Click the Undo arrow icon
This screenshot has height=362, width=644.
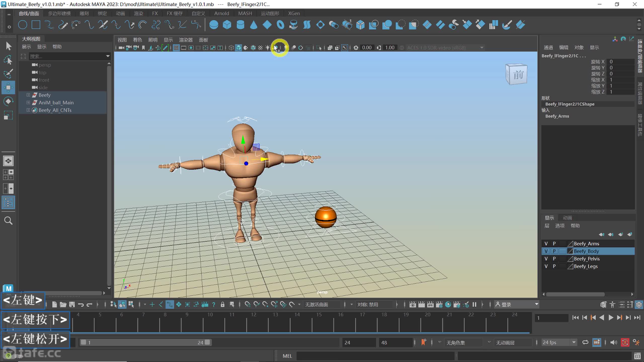[x=81, y=305]
